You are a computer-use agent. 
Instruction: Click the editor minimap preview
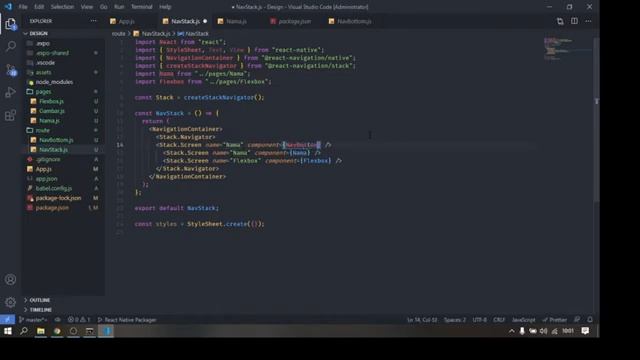click(x=567, y=49)
